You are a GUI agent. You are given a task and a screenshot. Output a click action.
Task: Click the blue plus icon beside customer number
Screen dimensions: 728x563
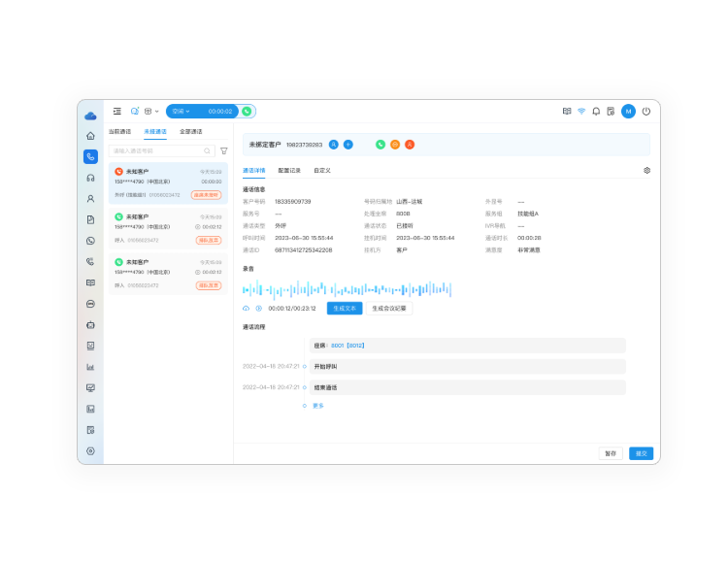(x=348, y=145)
